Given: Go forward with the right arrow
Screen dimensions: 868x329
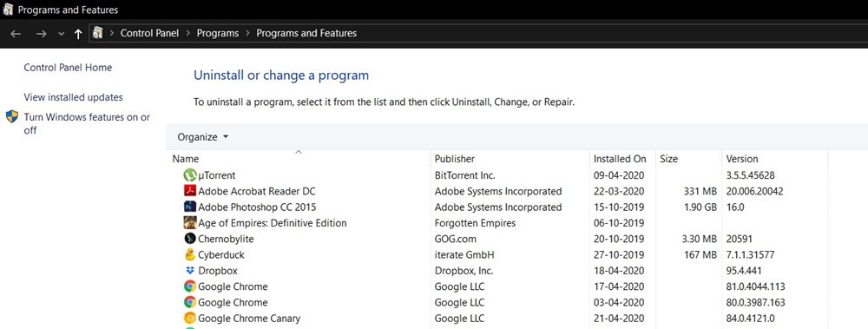Looking at the screenshot, I should (x=41, y=34).
